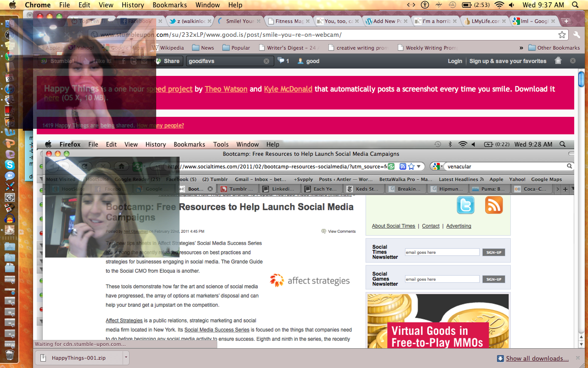Open a new tab with the plus button
This screenshot has width=588, height=368.
[566, 22]
